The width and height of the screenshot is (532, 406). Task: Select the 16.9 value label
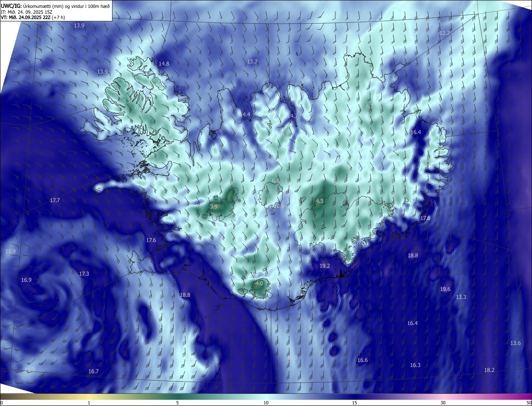point(26,280)
